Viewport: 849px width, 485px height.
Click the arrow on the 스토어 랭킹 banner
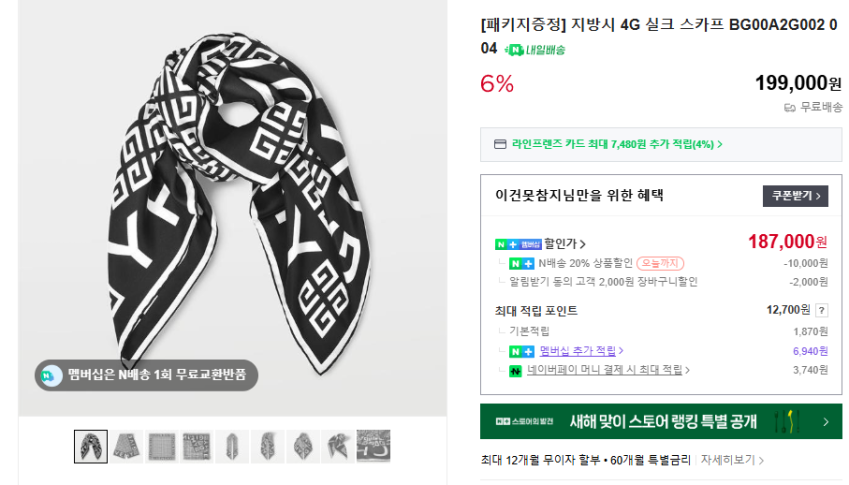(x=825, y=422)
